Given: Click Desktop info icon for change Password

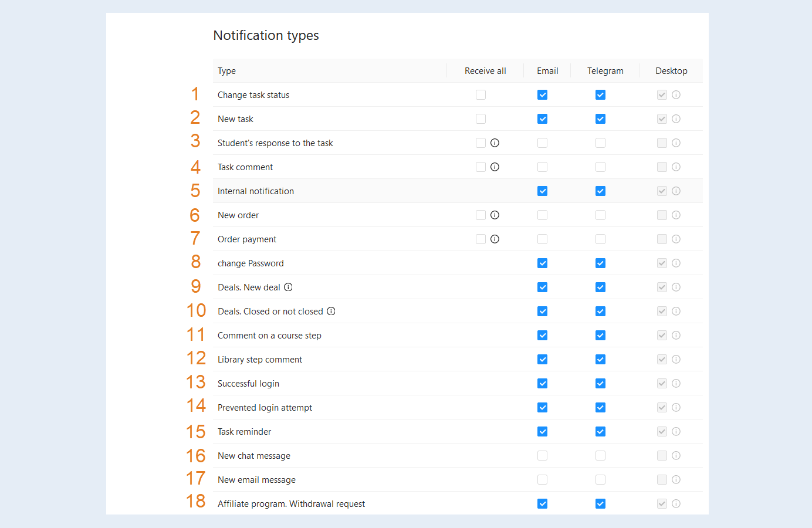Looking at the screenshot, I should click(676, 263).
